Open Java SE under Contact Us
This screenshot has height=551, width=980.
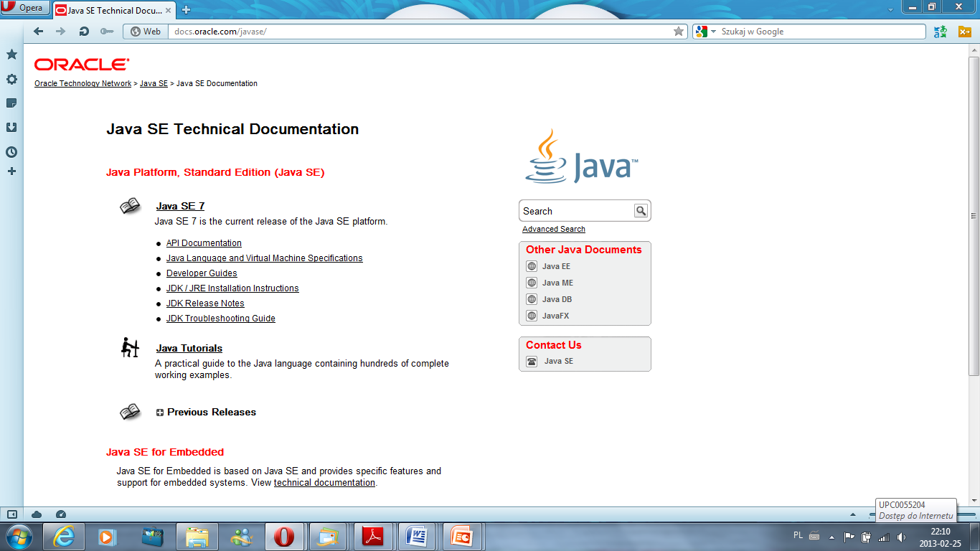(x=558, y=361)
